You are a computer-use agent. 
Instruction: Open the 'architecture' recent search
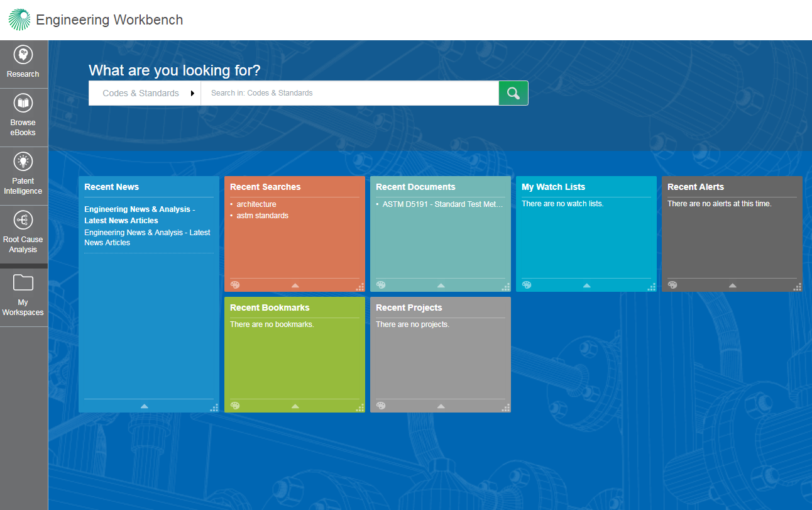pos(256,204)
